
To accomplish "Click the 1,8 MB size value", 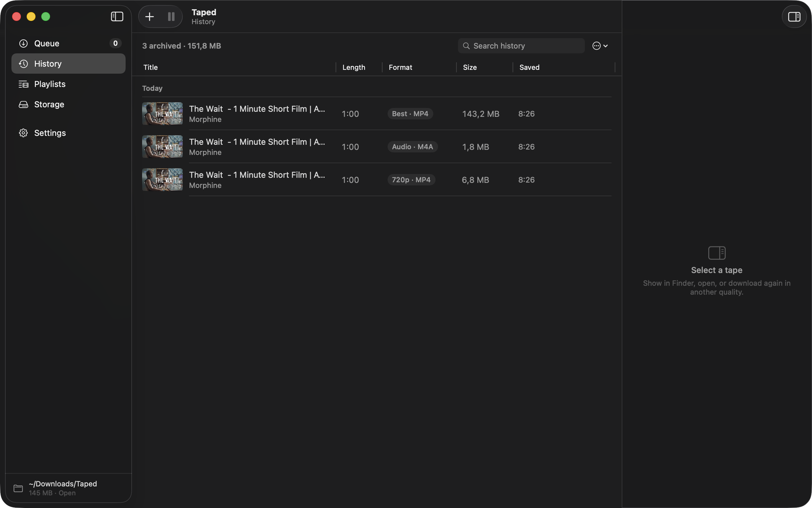I will [475, 147].
